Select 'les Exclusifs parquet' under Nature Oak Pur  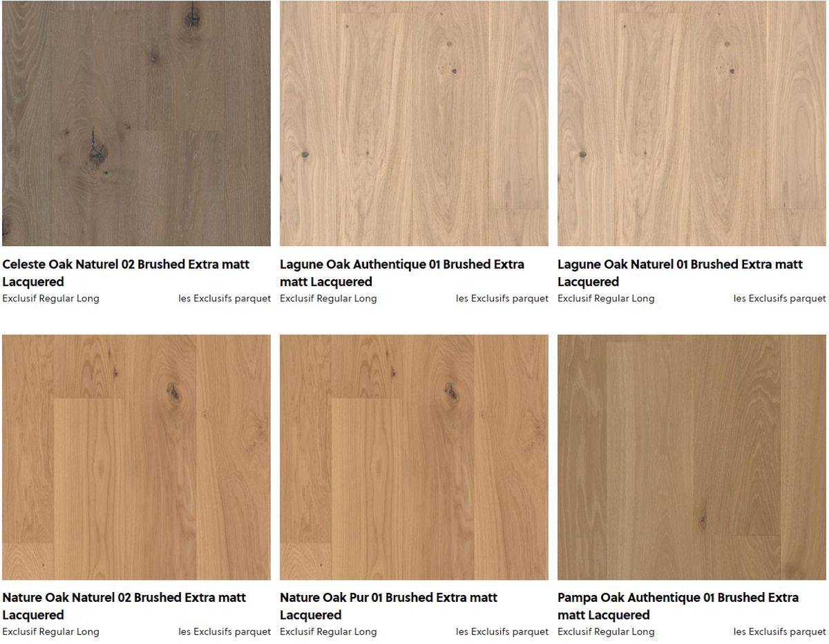502,632
